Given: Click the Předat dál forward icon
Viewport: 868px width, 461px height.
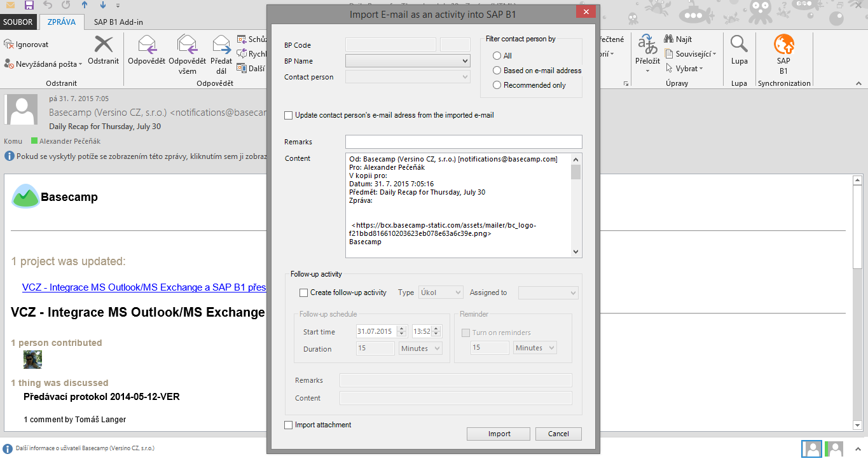Looking at the screenshot, I should click(x=221, y=45).
